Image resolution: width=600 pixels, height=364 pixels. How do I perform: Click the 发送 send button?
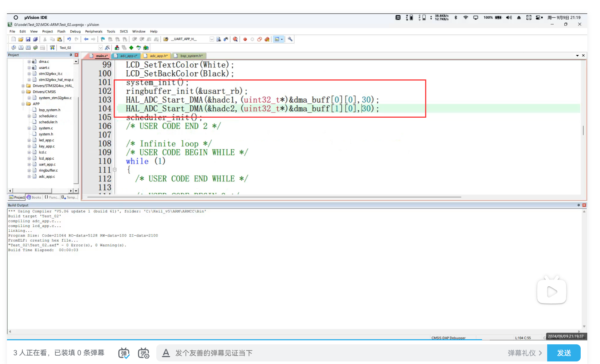pyautogui.click(x=564, y=353)
